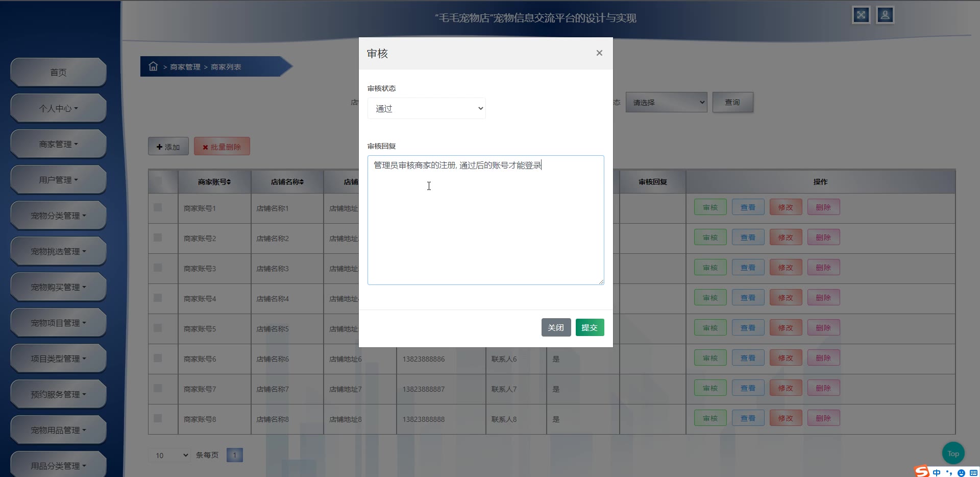Sort by 商家账号 column header
This screenshot has height=477, width=980.
click(x=214, y=182)
